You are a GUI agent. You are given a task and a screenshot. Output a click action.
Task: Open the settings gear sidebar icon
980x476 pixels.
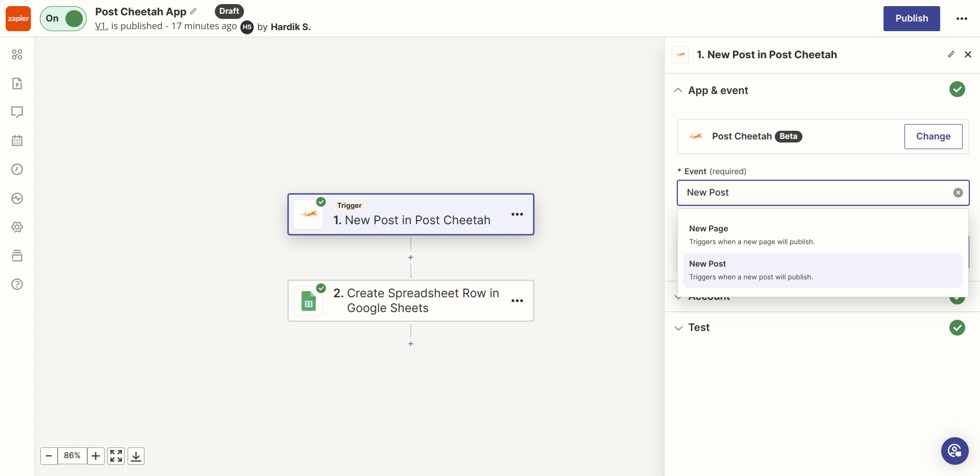[17, 227]
